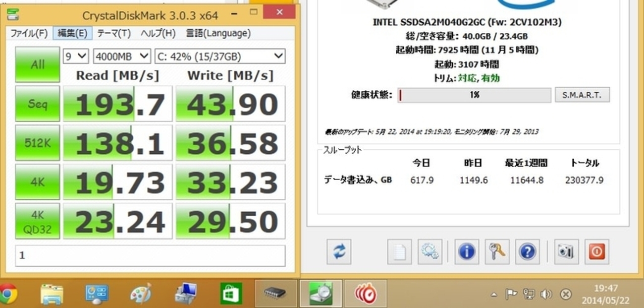Image resolution: width=644 pixels, height=308 pixels.
Task: Click the 4K QD32 read result 23.24
Action: click(x=118, y=221)
